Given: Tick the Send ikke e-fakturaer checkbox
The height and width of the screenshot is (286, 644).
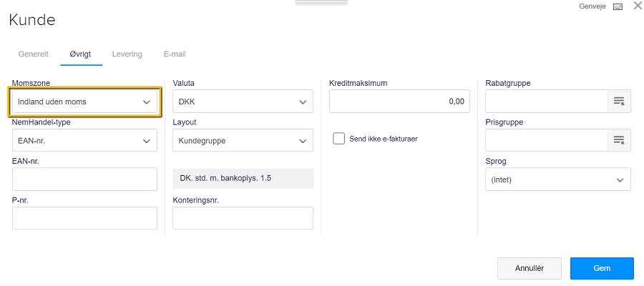Looking at the screenshot, I should coord(339,139).
